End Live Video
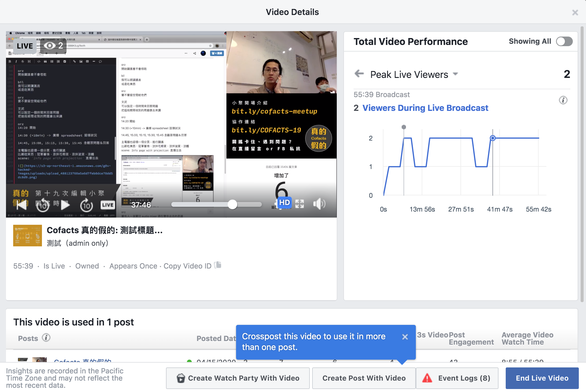Viewport: 586px width, 392px height. pos(542,378)
